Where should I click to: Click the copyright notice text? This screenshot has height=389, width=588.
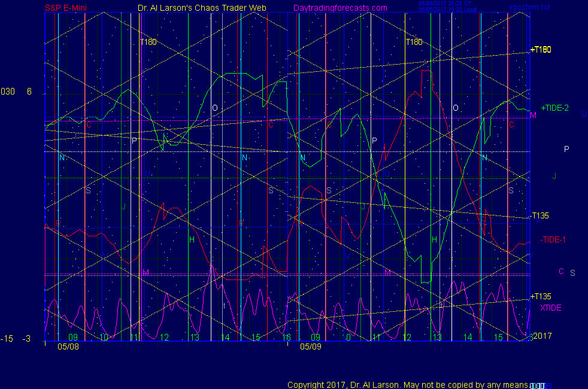(407, 385)
